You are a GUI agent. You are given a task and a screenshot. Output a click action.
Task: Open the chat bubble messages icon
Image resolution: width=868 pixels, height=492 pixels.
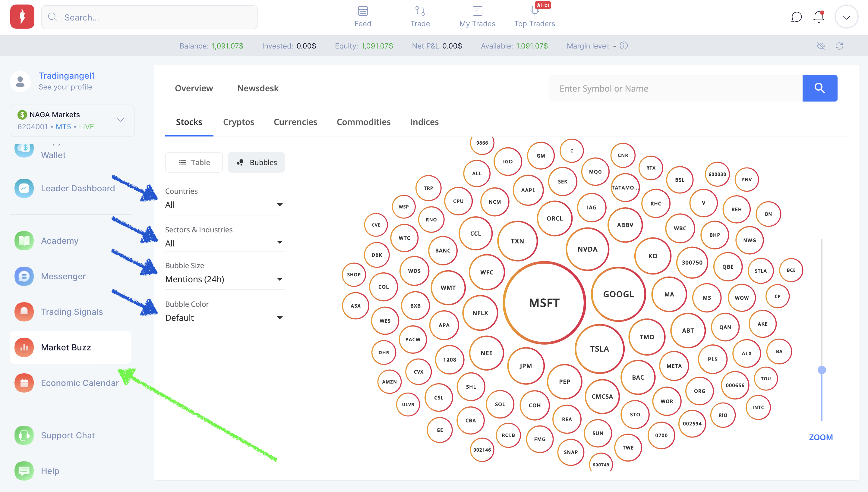[796, 17]
